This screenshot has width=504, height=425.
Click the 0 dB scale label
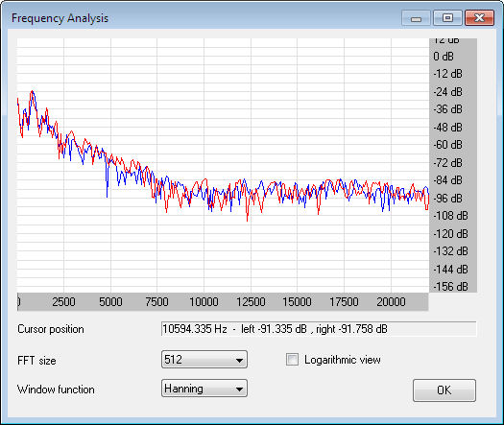coord(444,57)
